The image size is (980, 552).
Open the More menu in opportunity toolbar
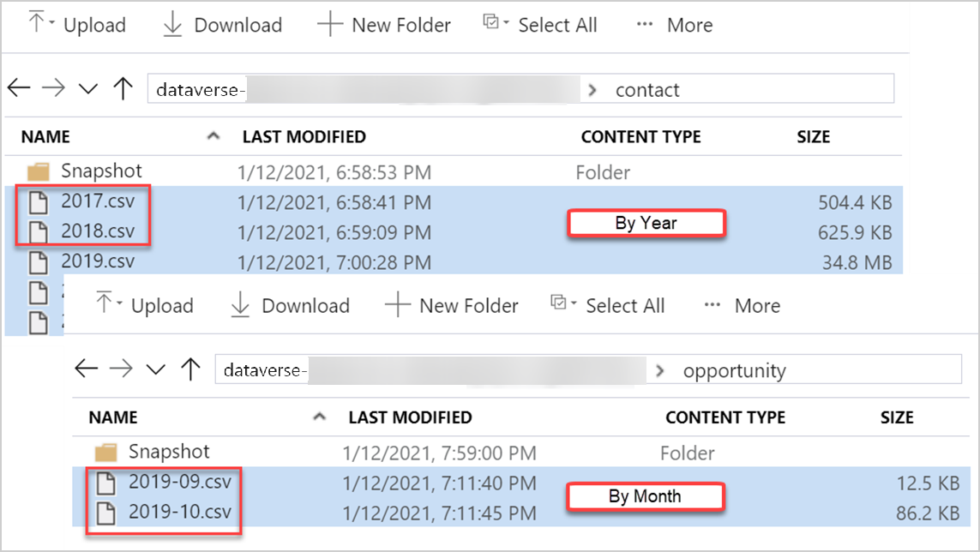[742, 306]
